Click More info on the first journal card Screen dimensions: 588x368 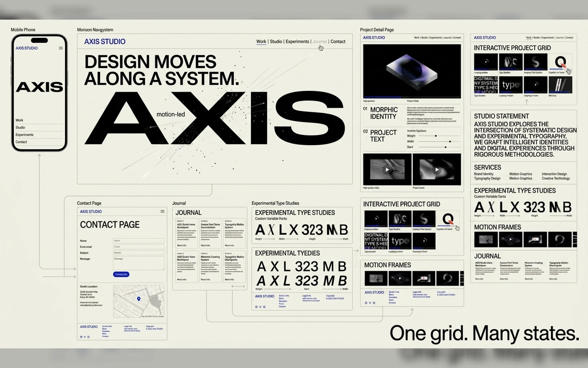[x=182, y=245]
